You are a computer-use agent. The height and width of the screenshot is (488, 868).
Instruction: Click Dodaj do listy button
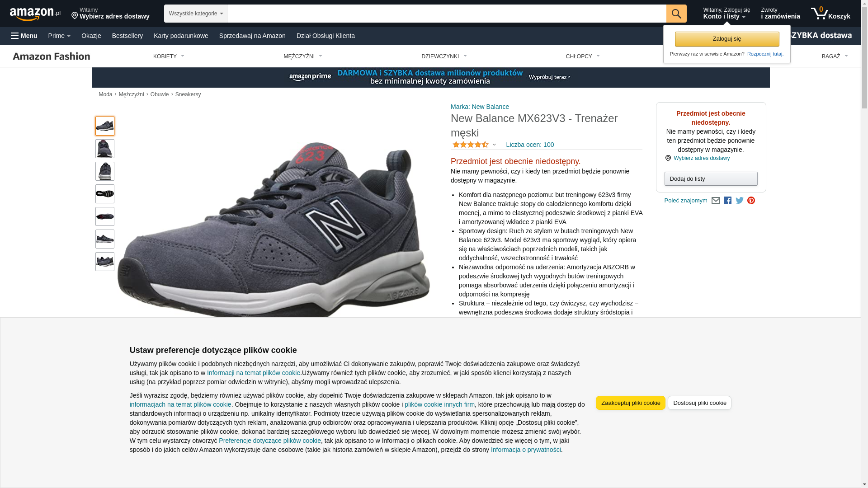pyautogui.click(x=711, y=179)
